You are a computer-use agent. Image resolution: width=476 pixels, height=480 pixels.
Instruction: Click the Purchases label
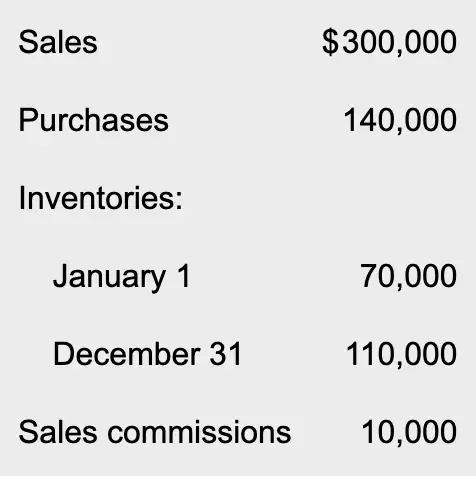94,120
